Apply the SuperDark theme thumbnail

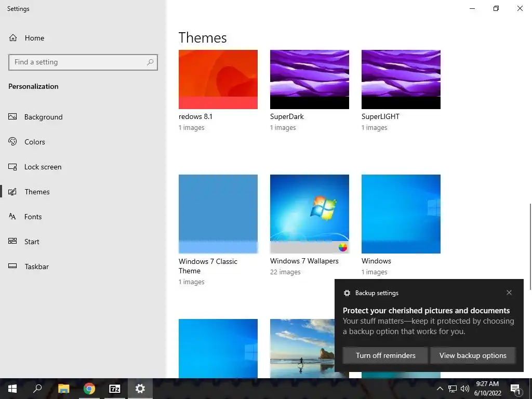coord(310,79)
